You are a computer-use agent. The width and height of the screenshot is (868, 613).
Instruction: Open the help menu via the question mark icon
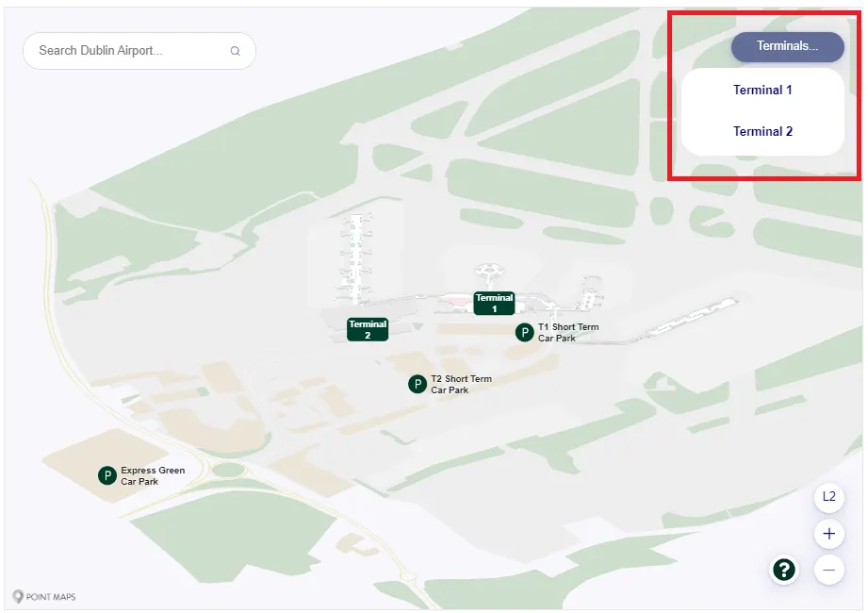(x=782, y=570)
